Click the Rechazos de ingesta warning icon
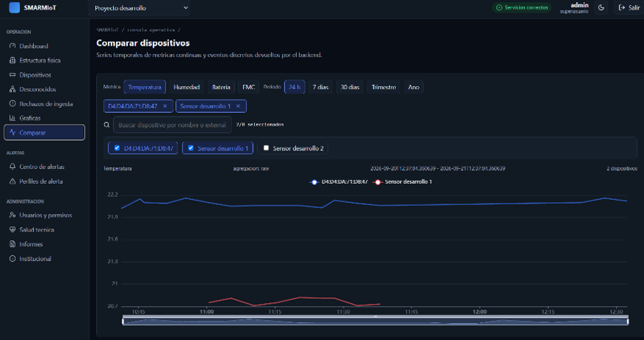The height and width of the screenshot is (340, 644). pyautogui.click(x=13, y=104)
